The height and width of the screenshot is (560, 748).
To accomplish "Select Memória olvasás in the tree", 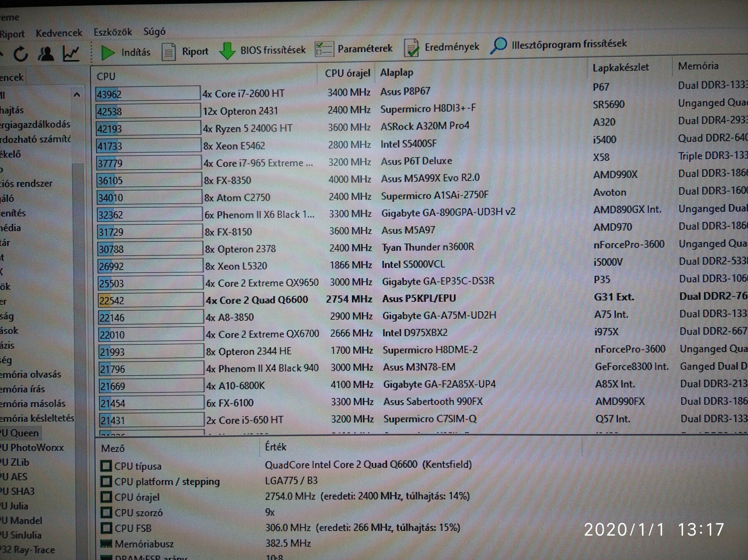I will pyautogui.click(x=30, y=375).
